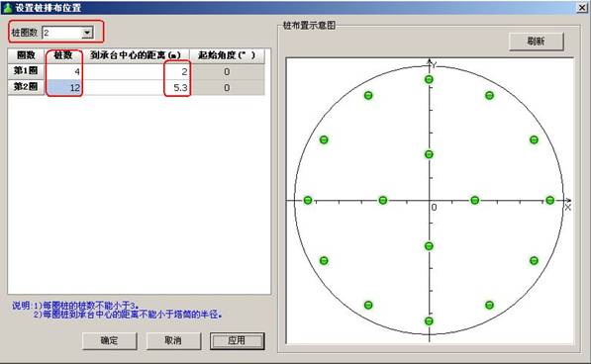Viewport: 591px width, 364px height.
Task: Open the 桩圈数 dropdown arrow
Action: (87, 33)
